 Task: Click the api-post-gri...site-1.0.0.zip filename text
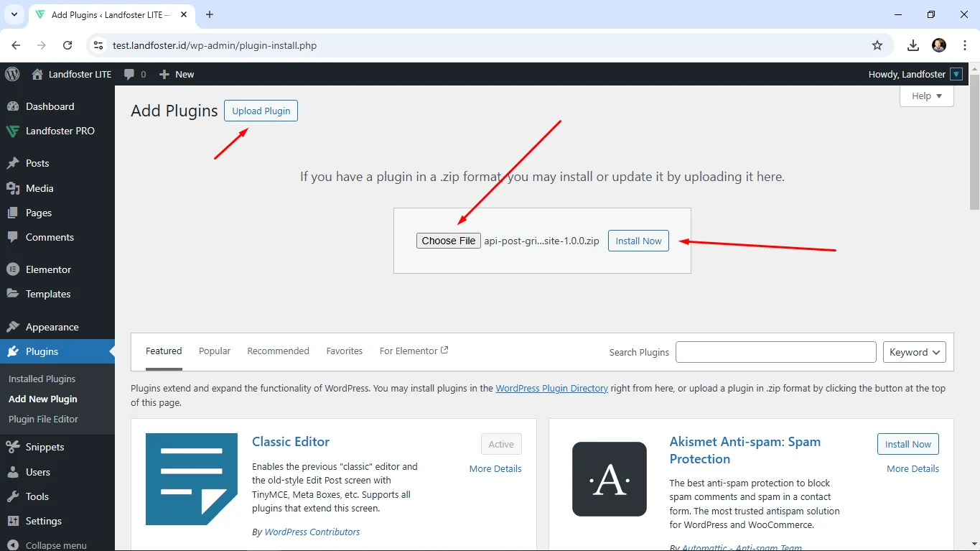pos(541,241)
